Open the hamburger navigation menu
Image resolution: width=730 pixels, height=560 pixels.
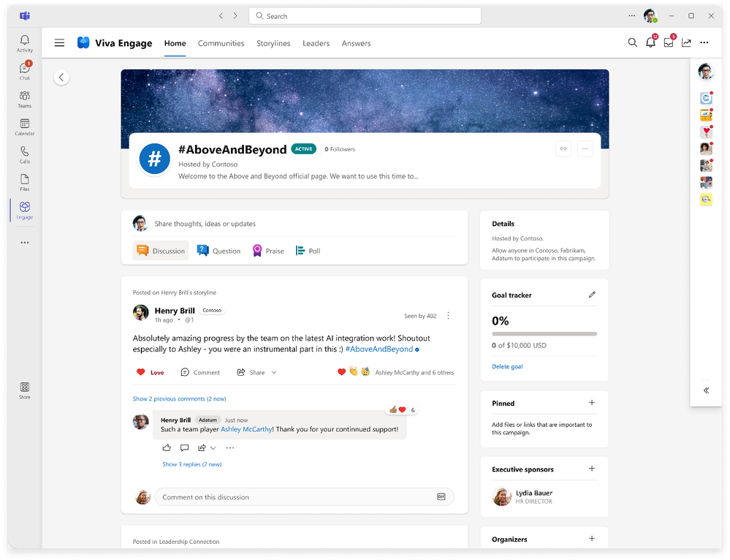click(x=59, y=43)
